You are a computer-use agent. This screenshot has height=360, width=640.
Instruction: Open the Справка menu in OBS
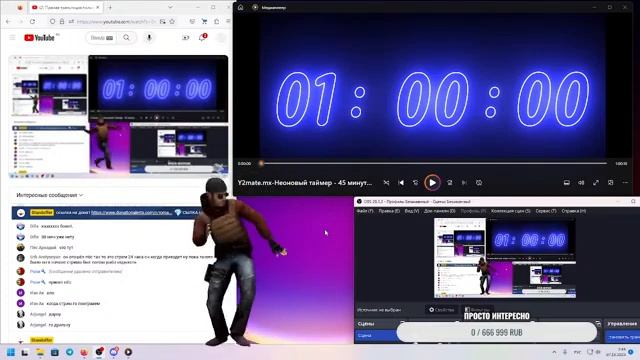[573, 211]
